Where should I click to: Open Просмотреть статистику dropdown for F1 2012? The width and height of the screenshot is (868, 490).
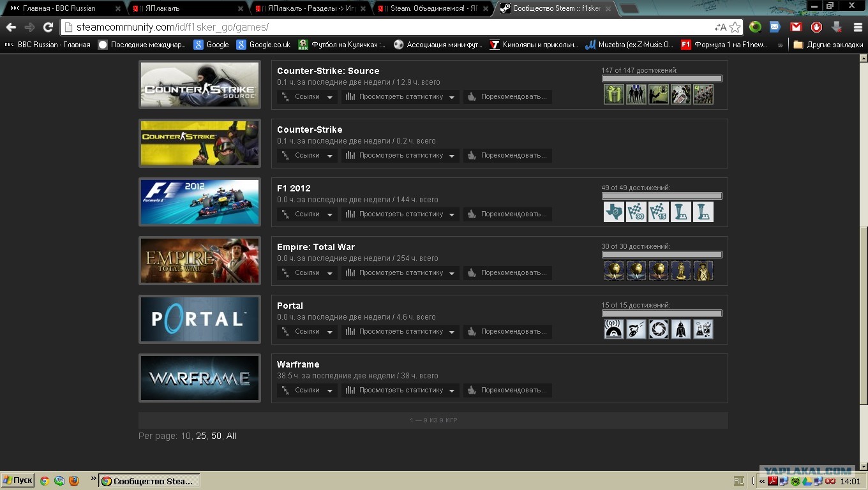tap(400, 214)
